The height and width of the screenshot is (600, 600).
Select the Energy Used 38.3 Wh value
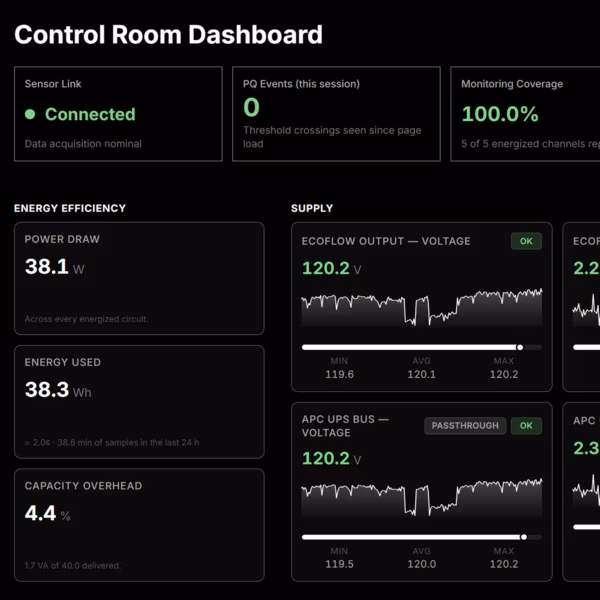[x=58, y=390]
